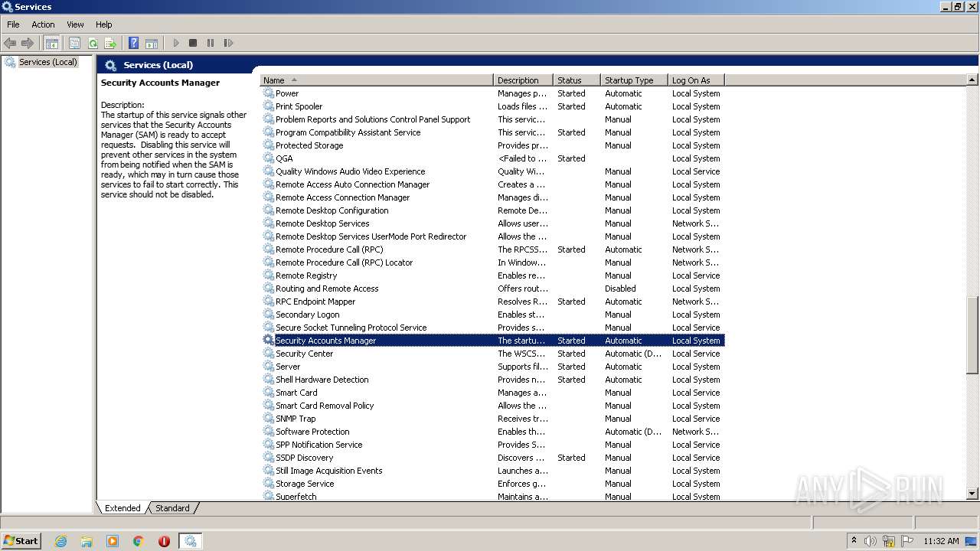
Task: Select SPP Notification Service row
Action: pos(492,445)
